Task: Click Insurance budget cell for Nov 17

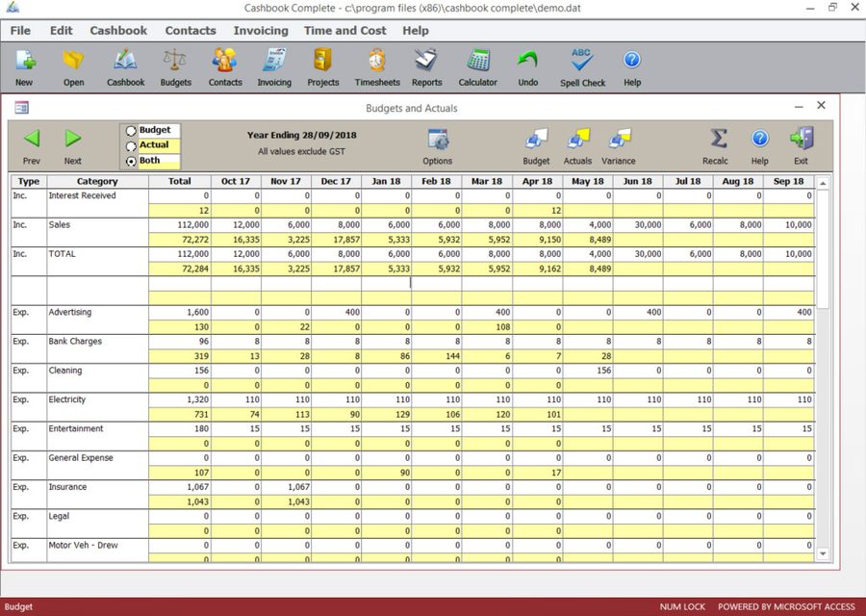Action: (x=286, y=487)
